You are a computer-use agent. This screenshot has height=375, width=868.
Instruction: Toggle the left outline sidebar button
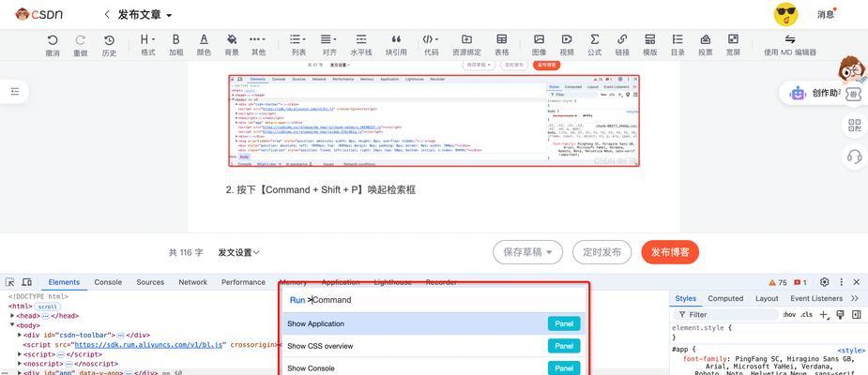(14, 92)
